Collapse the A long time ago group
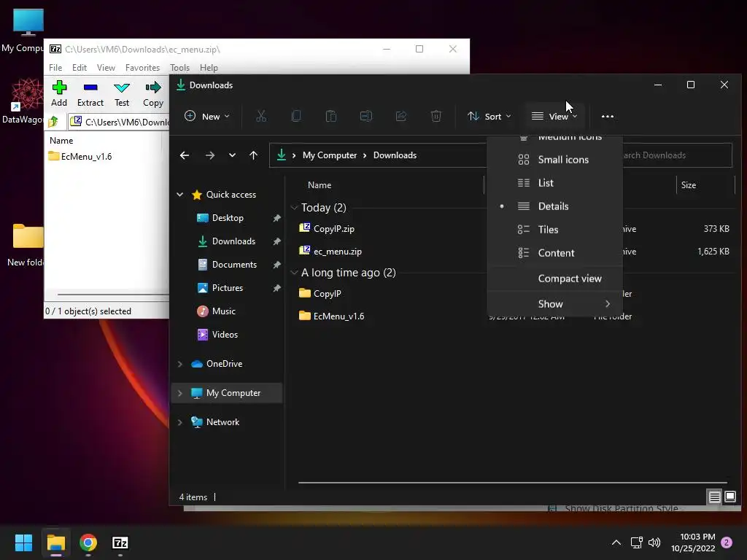The height and width of the screenshot is (560, 747). [x=294, y=273]
